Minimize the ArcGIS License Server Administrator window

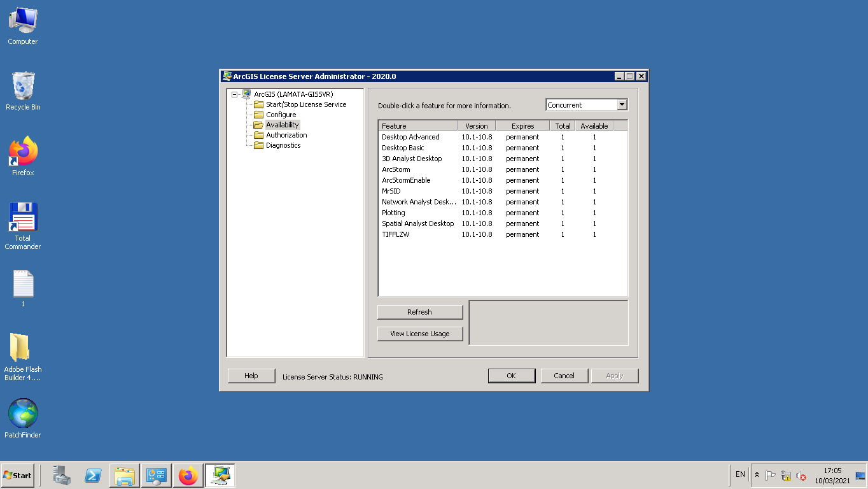tap(619, 76)
